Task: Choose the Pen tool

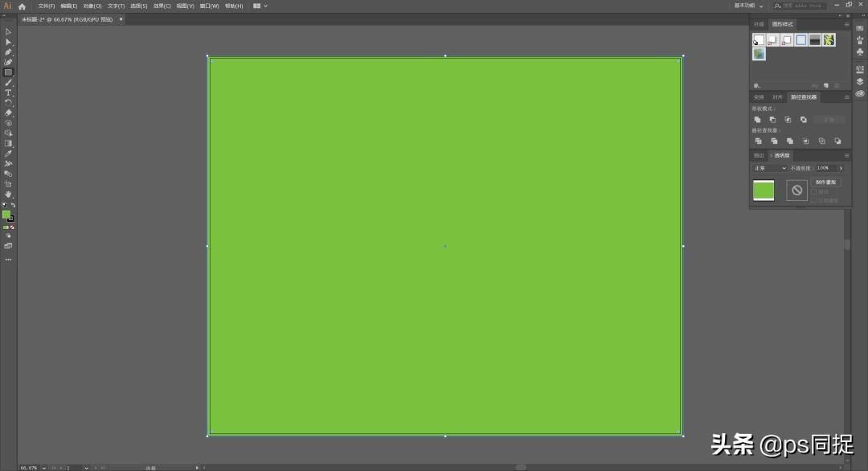Action: tap(8, 51)
